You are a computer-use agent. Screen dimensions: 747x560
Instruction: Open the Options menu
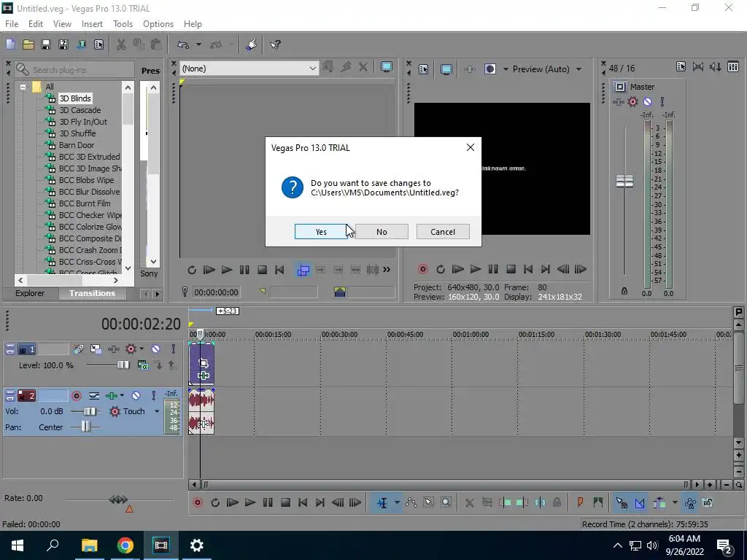158,24
